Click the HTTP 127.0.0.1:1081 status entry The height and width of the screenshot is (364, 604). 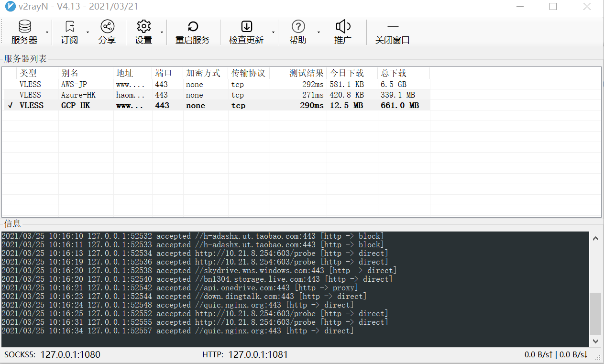pyautogui.click(x=245, y=355)
